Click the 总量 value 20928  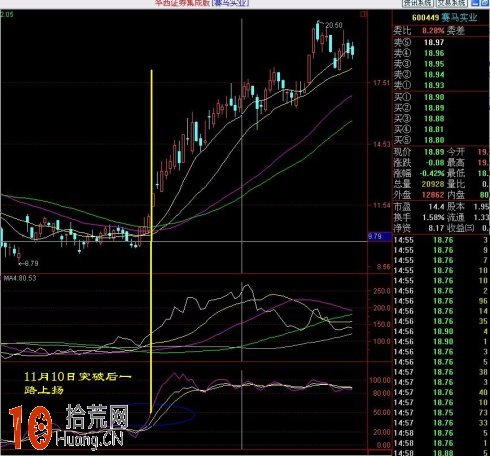point(433,184)
